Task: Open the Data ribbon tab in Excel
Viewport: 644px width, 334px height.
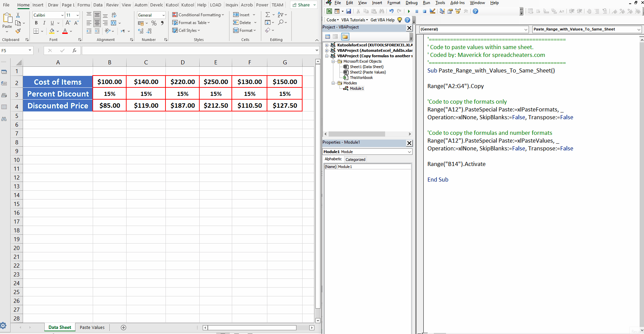Action: [98, 5]
